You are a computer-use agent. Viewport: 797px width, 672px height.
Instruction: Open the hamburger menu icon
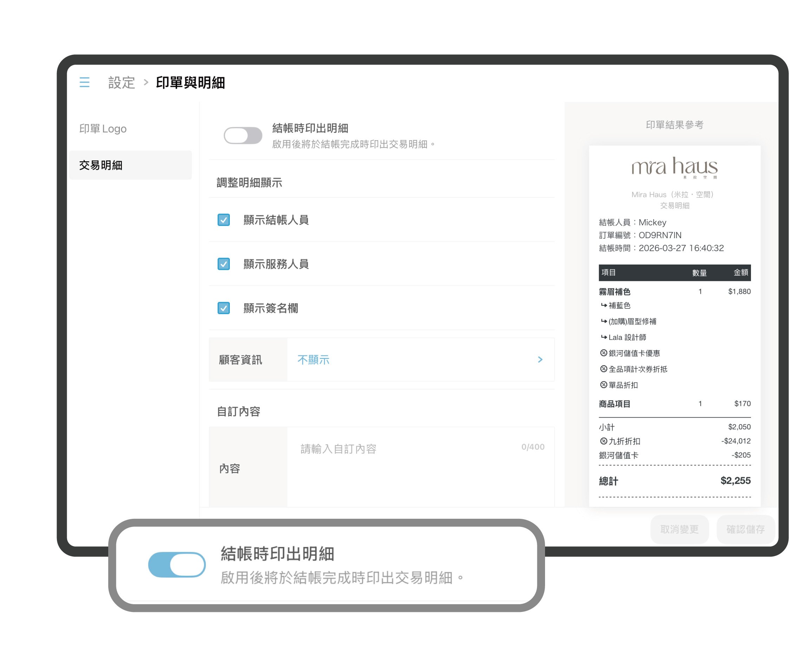tap(84, 82)
